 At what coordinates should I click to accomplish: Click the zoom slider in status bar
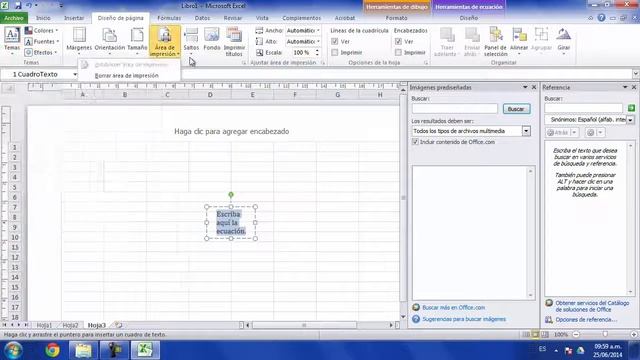tap(605, 334)
